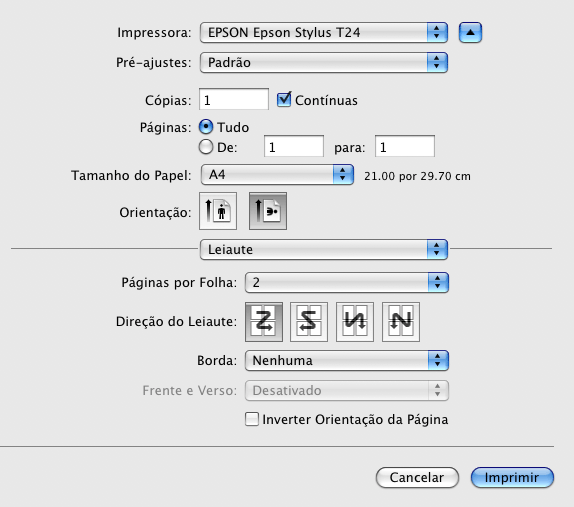Enable Inverter Orientação da Página

pos(252,419)
